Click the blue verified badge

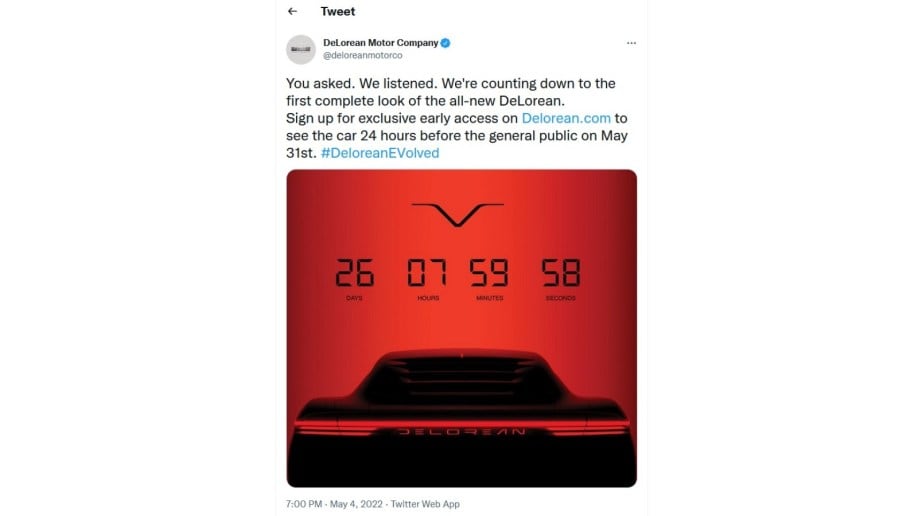tap(446, 43)
